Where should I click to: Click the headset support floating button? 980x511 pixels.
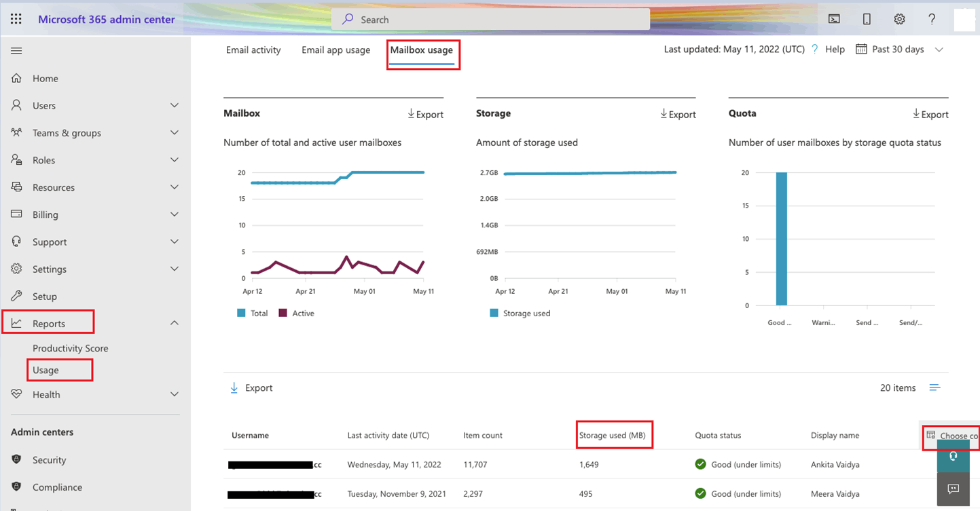954,455
